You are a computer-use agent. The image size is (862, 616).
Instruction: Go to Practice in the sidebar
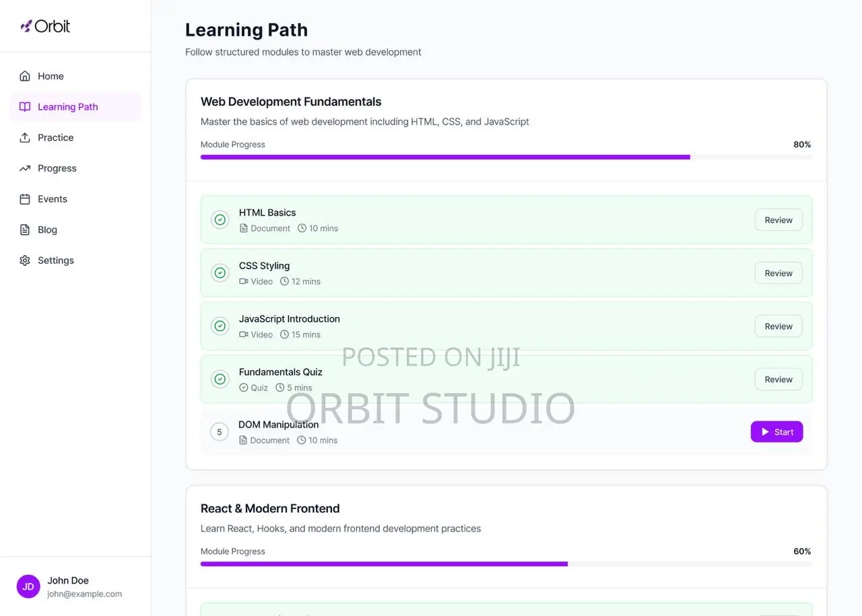coord(75,137)
